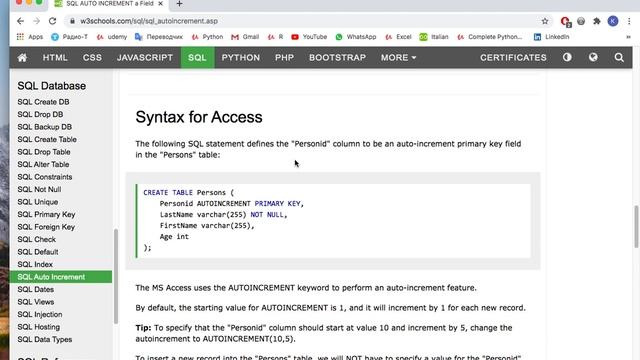
Task: Select the SQL menu item
Action: (x=198, y=58)
